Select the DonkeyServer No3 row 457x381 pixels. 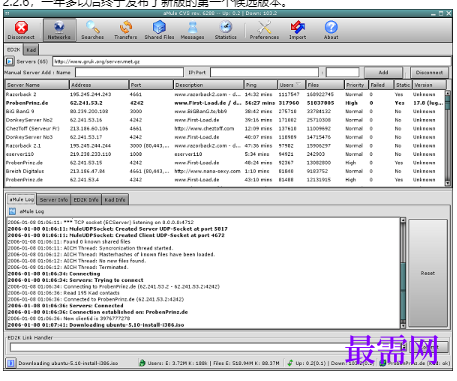(225, 137)
